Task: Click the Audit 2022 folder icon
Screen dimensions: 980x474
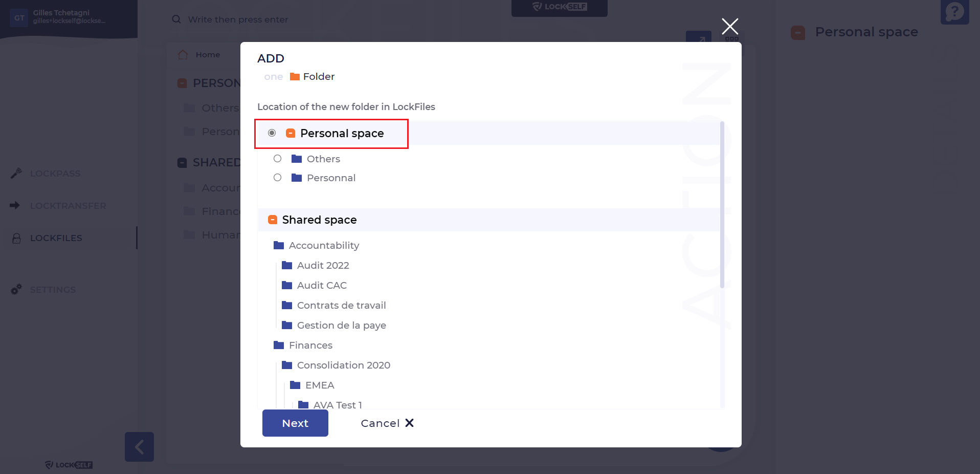Action: [287, 265]
